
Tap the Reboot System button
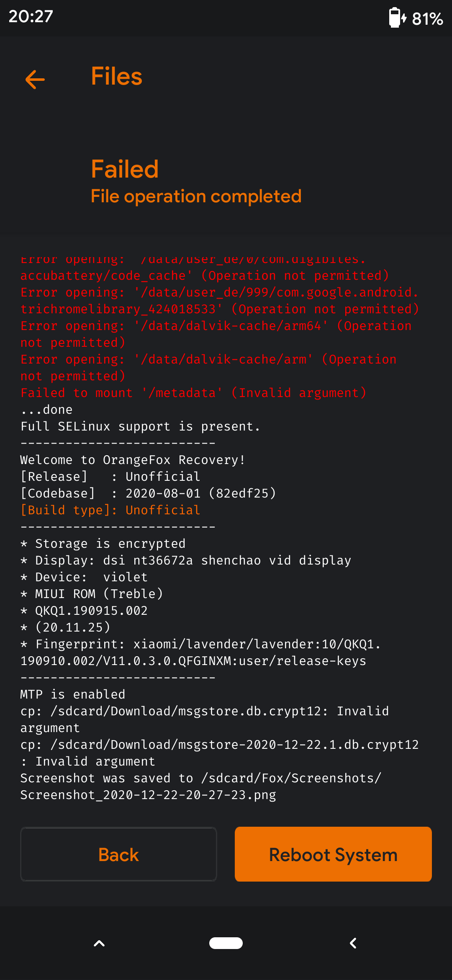click(333, 854)
